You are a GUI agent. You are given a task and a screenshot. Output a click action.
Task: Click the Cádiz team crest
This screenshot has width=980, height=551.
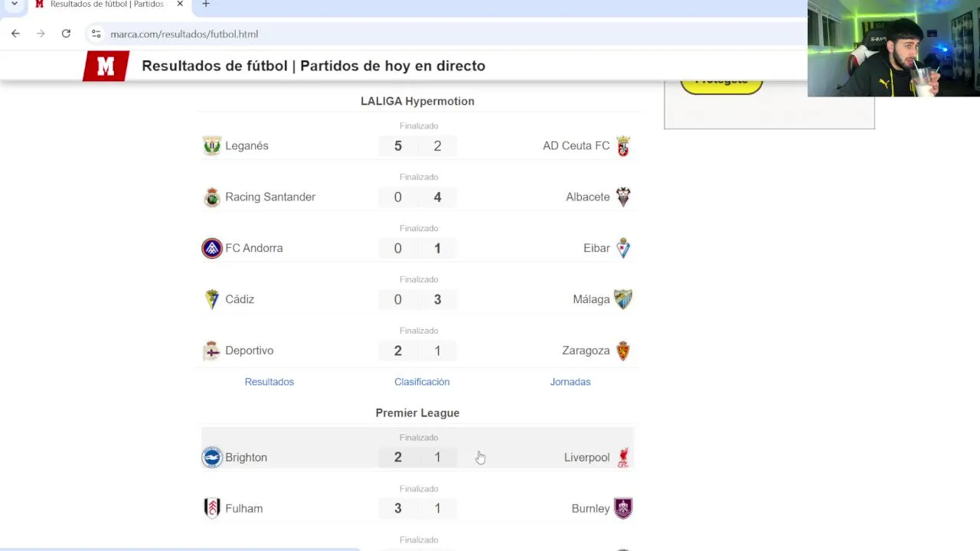(212, 299)
